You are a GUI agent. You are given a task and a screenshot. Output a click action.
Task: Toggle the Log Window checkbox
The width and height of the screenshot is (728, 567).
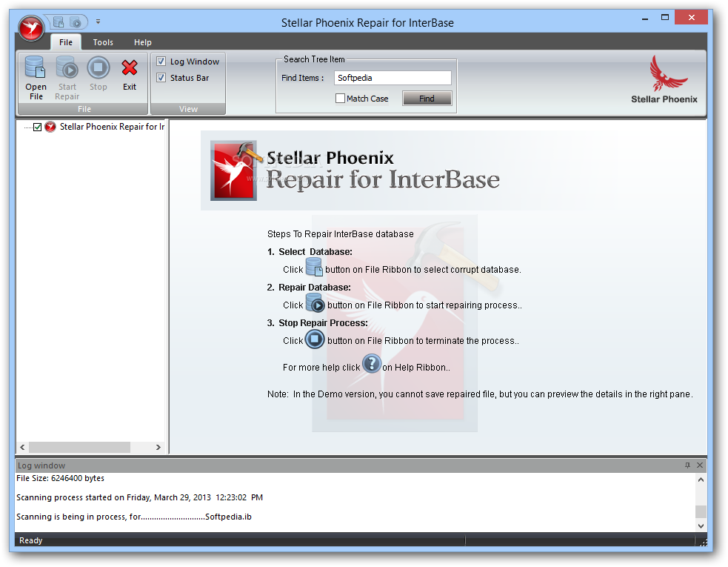pos(161,61)
